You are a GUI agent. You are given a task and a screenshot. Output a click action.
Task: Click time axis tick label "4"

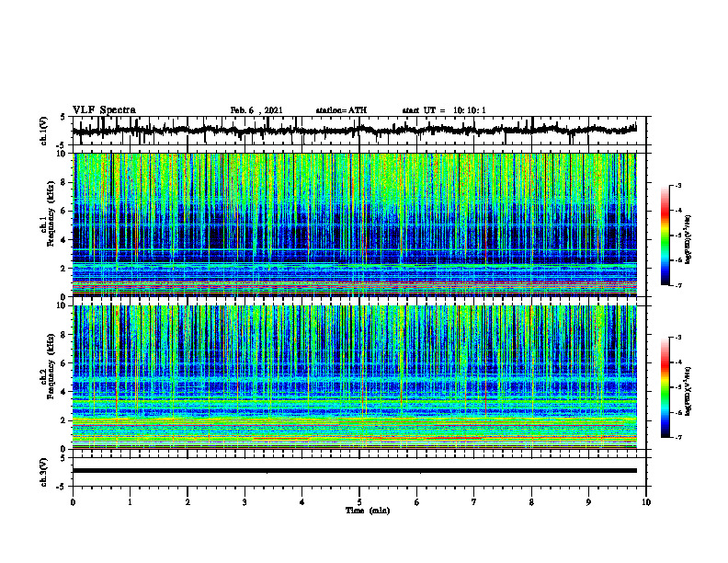point(302,502)
